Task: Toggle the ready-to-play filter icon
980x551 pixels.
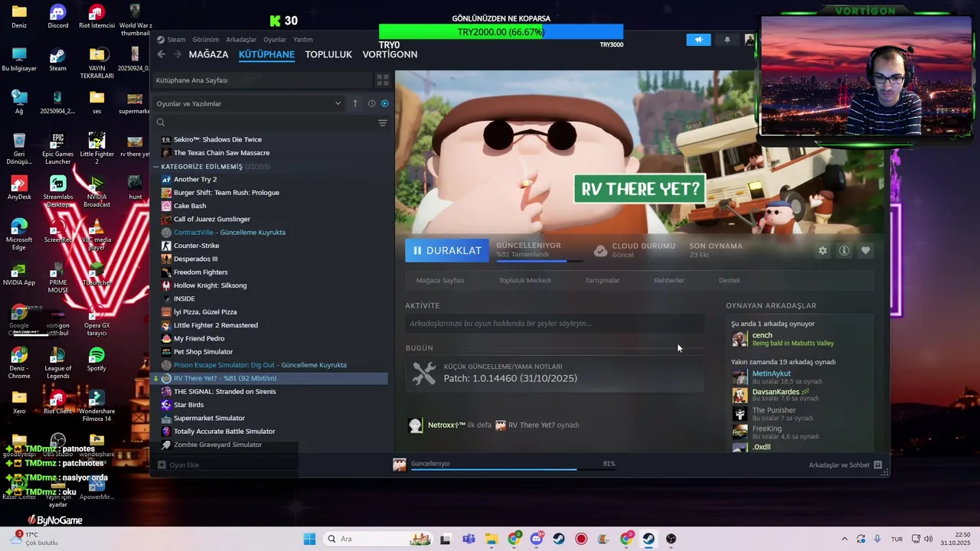Action: (384, 103)
